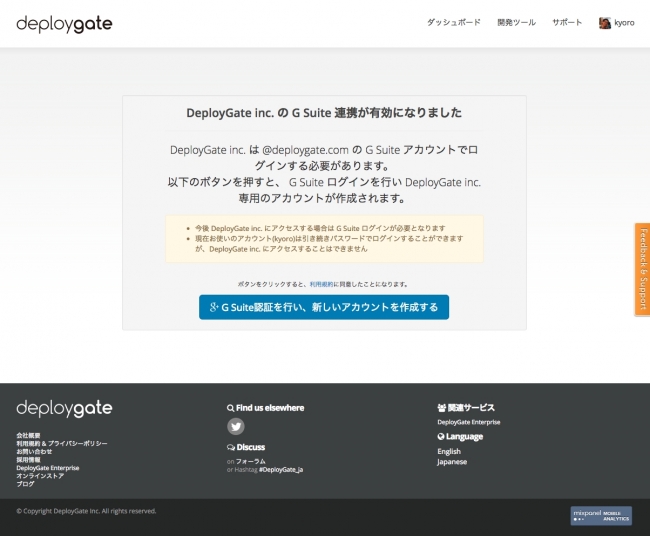The height and width of the screenshot is (536, 650).
Task: Open the #DeployGate_ja hashtag link
Action: 280,469
